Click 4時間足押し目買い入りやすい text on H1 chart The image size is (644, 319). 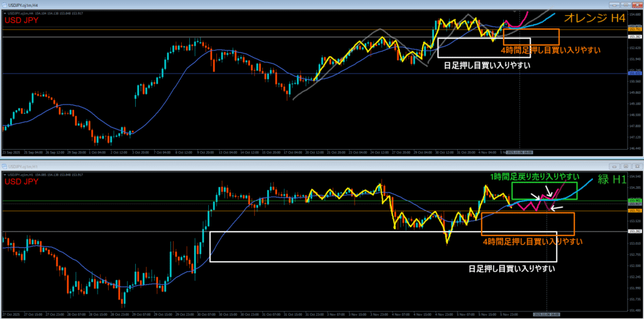[x=532, y=242]
